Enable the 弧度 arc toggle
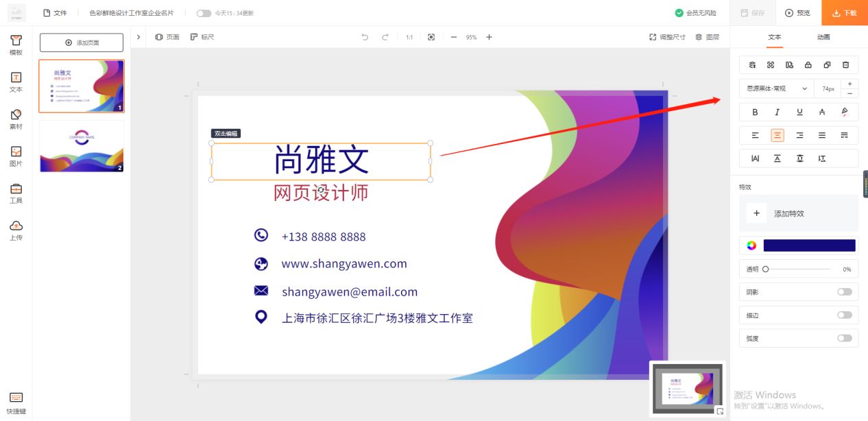Viewport: 868px width, 421px height. tap(845, 338)
